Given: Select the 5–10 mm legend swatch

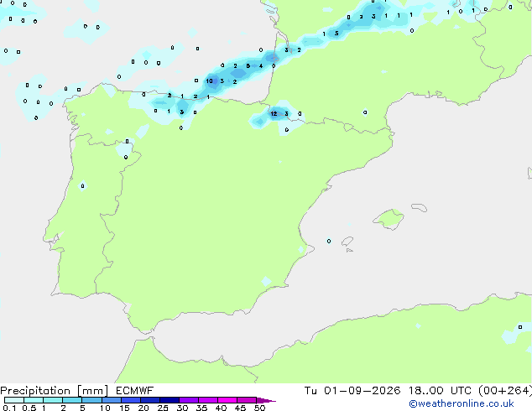Looking at the screenshot, I should pos(91,400).
